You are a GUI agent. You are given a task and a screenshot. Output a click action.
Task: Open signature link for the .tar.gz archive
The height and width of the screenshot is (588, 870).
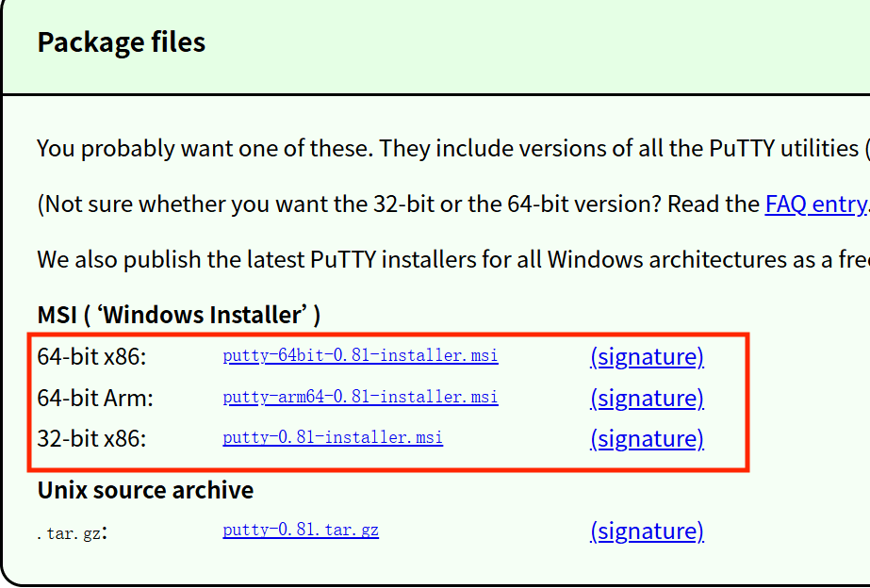[x=647, y=531]
